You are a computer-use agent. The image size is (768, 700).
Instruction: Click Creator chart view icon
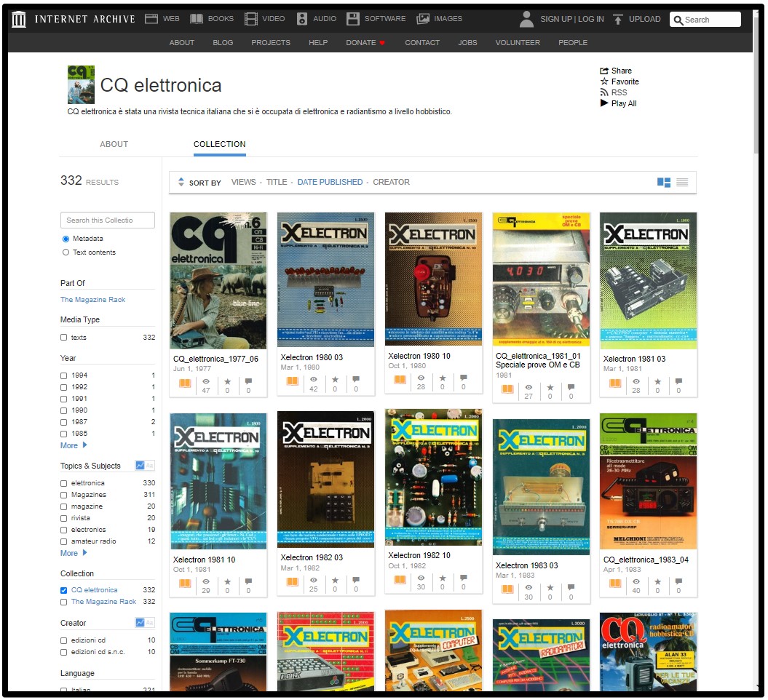[140, 623]
